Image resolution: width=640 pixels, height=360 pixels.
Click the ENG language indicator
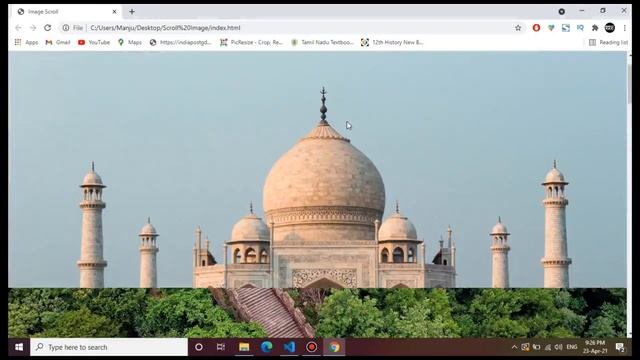pyautogui.click(x=572, y=347)
